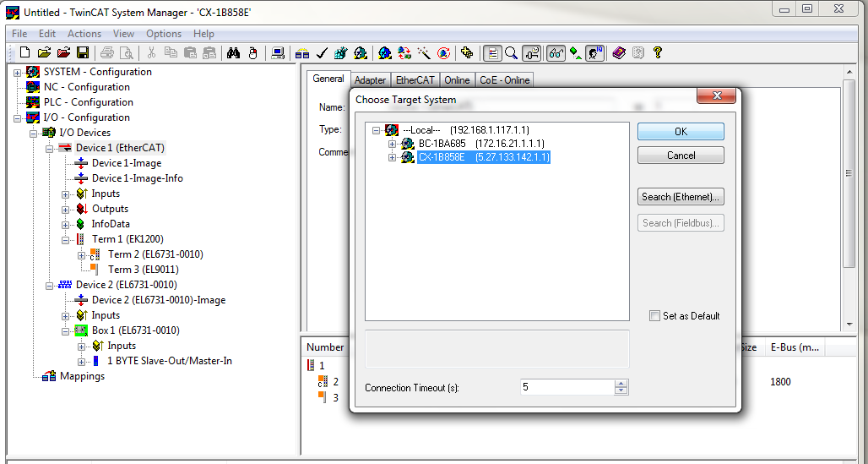Expand 1 BYTE Slave-Out/Master-In node
The width and height of the screenshot is (868, 464).
[x=81, y=361]
